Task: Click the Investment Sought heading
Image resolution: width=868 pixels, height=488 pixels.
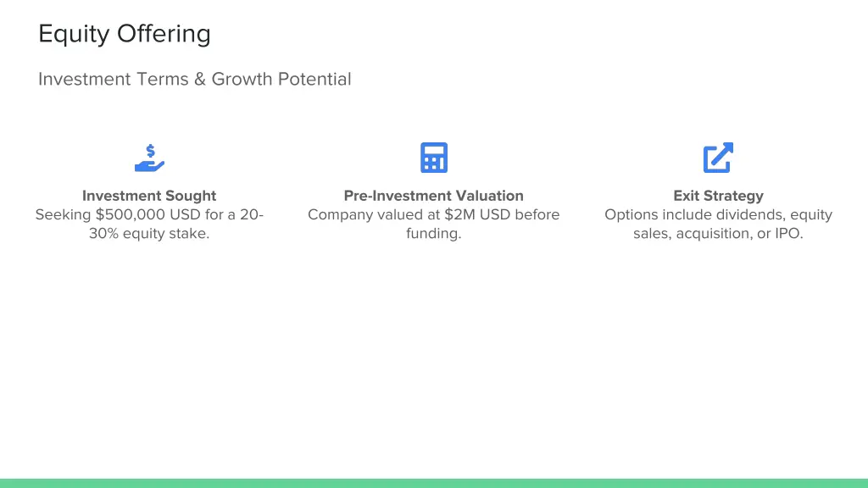Action: [149, 196]
